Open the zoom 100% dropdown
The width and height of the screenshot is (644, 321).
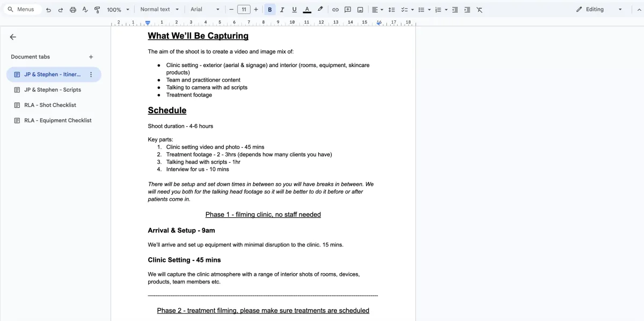[x=118, y=10]
